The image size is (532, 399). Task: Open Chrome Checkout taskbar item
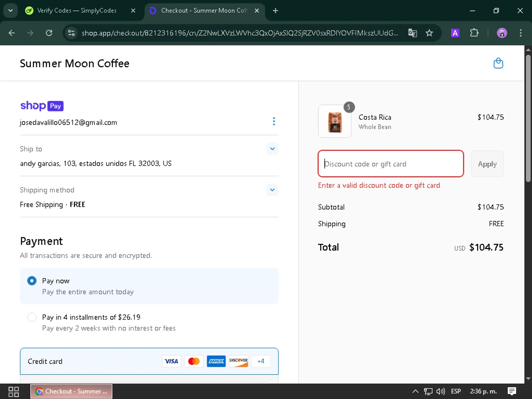point(71,392)
